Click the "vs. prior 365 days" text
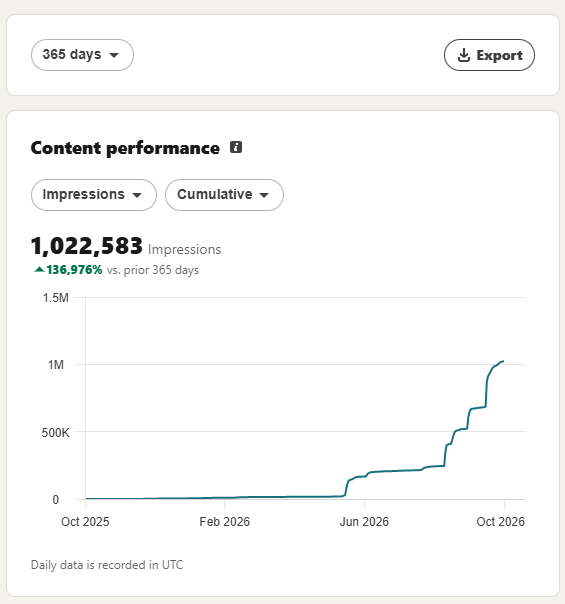This screenshot has height=604, width=565. pos(153,270)
